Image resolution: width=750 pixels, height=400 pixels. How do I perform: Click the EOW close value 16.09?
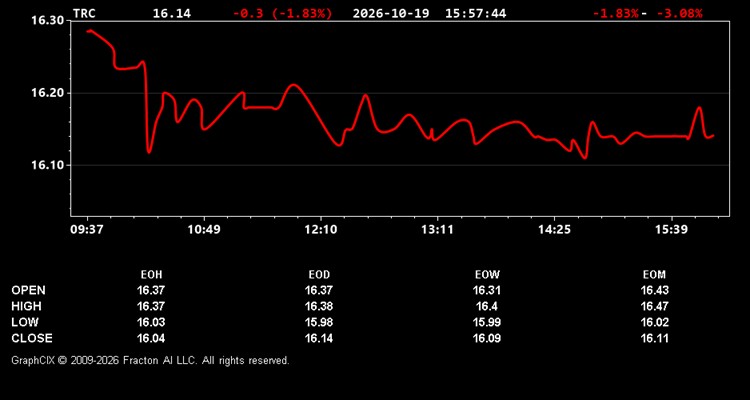coord(487,338)
